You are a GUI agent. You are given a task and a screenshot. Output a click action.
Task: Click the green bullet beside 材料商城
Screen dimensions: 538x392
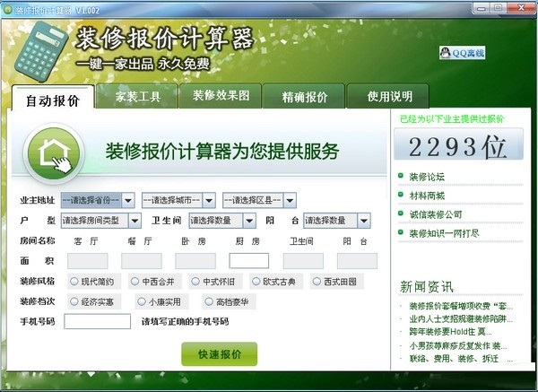401,195
